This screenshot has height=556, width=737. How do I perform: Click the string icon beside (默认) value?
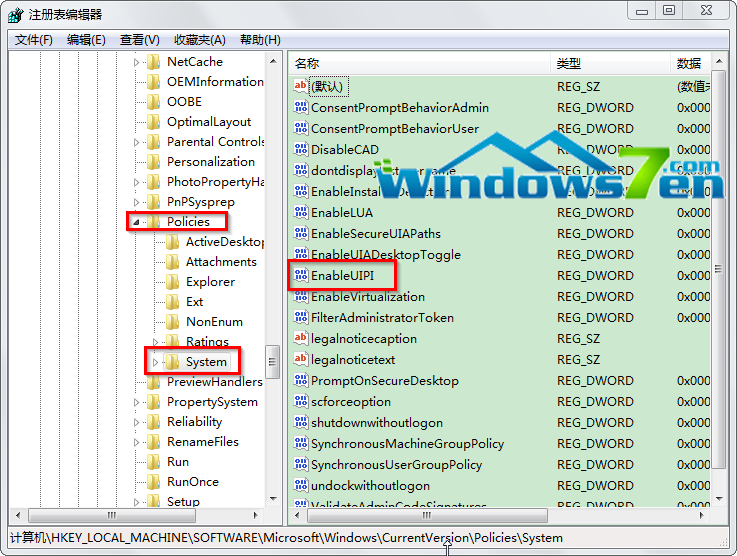301,86
